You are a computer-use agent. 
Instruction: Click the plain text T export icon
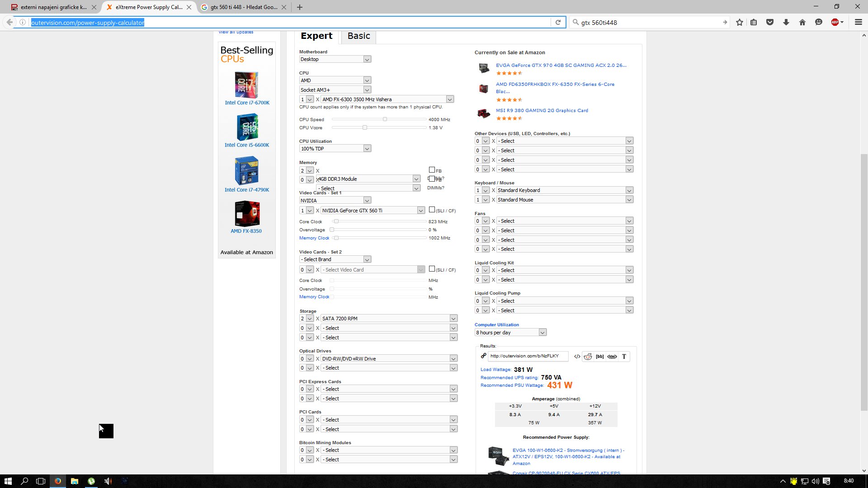(624, 357)
